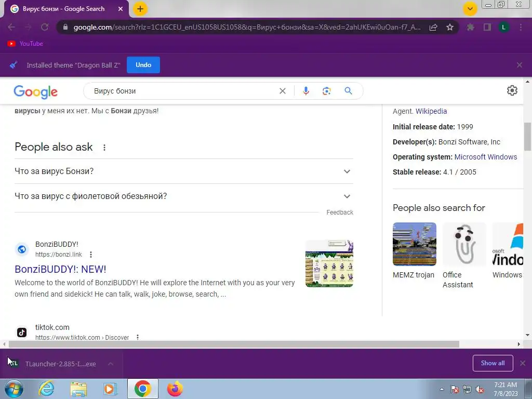The height and width of the screenshot is (399, 532).
Task: Open People also ask options menu
Action: [x=104, y=147]
